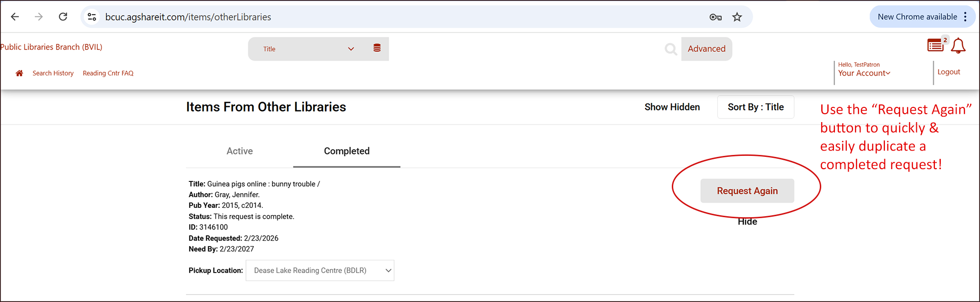980x302 pixels.
Task: Open the Sort By: Title selector
Action: pos(756,107)
